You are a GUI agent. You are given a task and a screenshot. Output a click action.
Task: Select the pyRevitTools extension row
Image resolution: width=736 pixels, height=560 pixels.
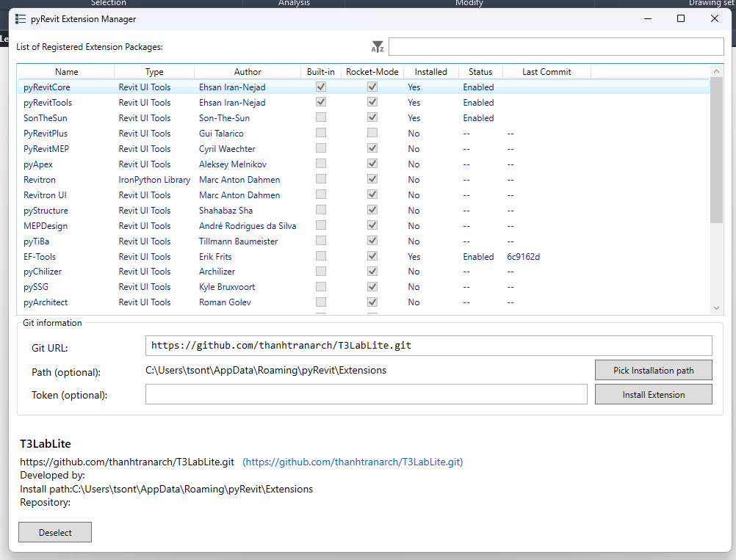click(x=364, y=102)
